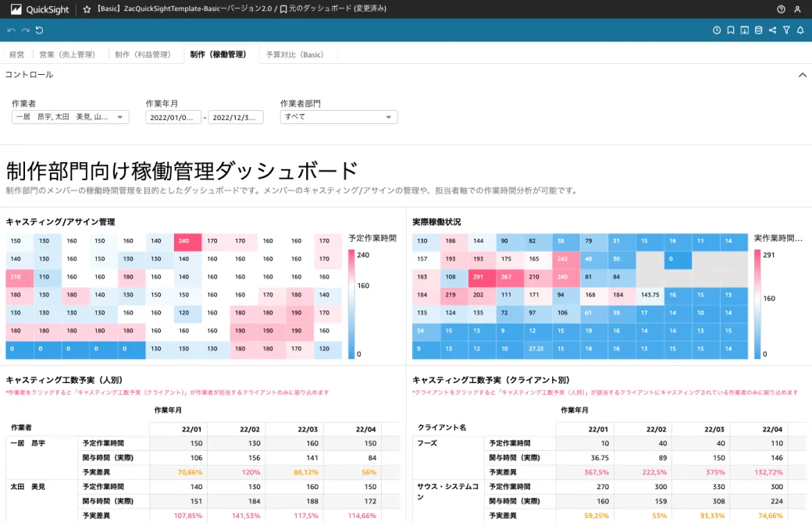Open the bookmarks icon in toolbar
Screen dimensions: 812x522
pyautogui.click(x=731, y=30)
